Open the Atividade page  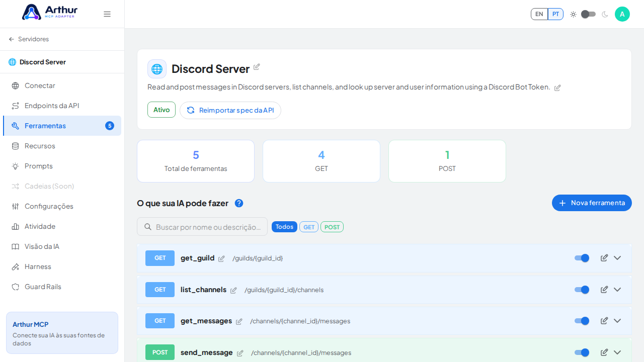pyautogui.click(x=62, y=226)
